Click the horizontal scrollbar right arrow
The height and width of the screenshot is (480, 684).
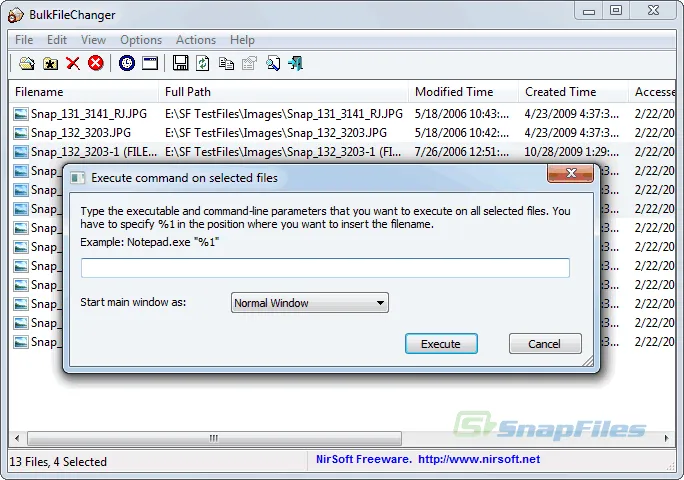pos(667,438)
